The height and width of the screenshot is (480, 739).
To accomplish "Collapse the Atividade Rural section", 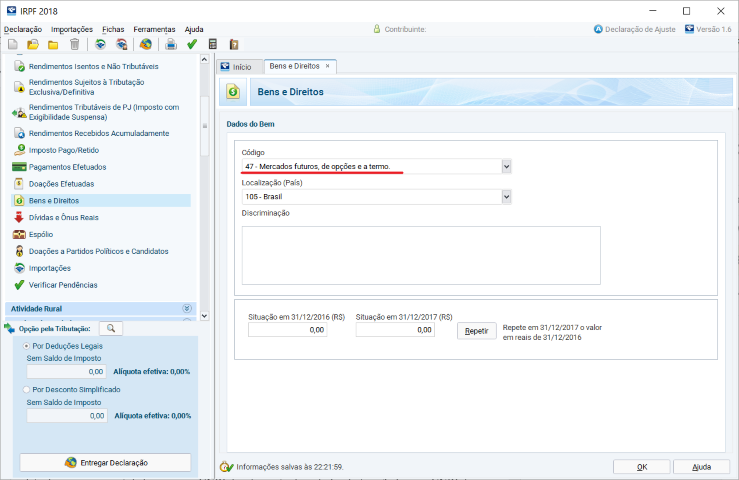I will coord(186,309).
